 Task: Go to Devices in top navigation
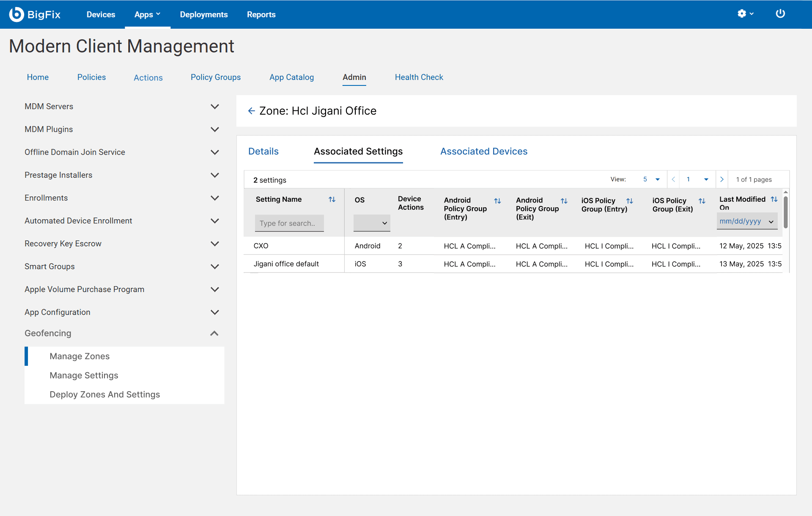(x=101, y=14)
